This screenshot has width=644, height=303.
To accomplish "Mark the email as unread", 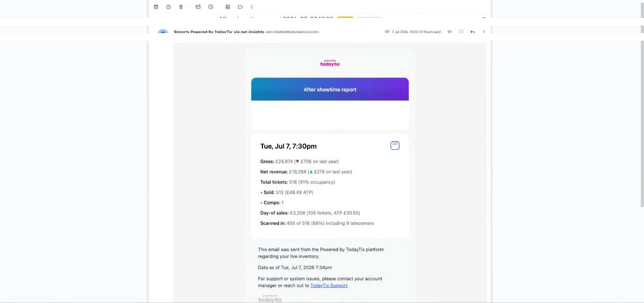I will point(198,7).
